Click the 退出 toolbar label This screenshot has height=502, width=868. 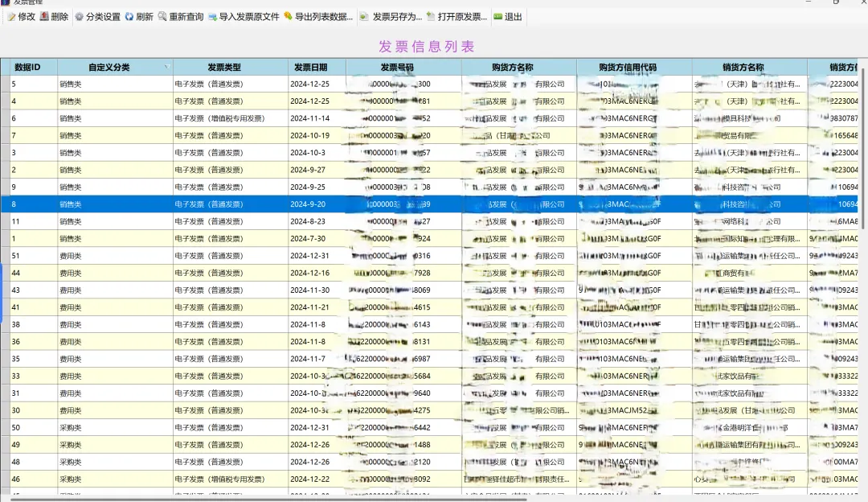(x=513, y=17)
